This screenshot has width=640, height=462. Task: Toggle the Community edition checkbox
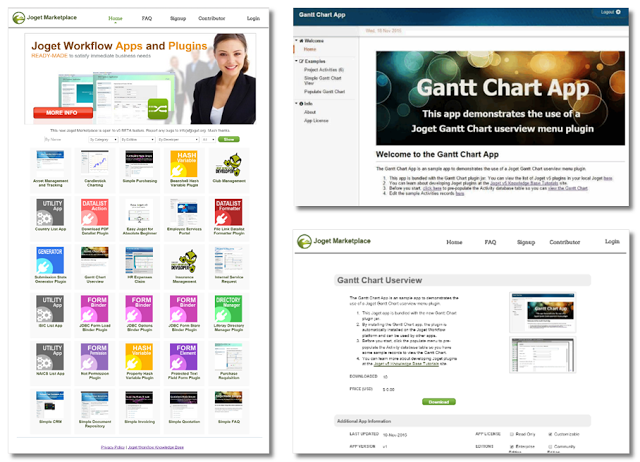point(550,446)
